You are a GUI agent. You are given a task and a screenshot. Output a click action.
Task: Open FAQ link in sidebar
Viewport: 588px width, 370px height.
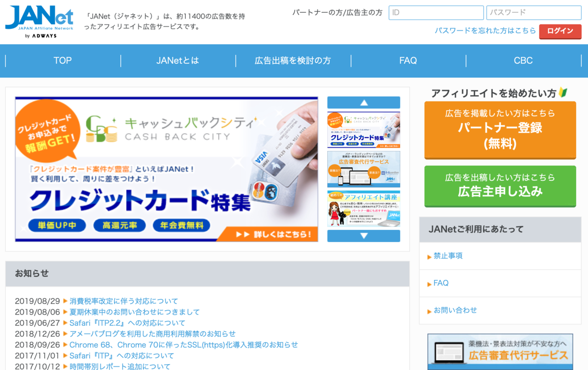click(441, 283)
